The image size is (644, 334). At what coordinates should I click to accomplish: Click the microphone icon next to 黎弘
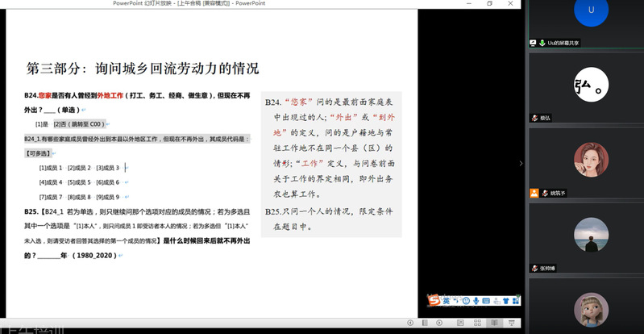click(x=534, y=118)
